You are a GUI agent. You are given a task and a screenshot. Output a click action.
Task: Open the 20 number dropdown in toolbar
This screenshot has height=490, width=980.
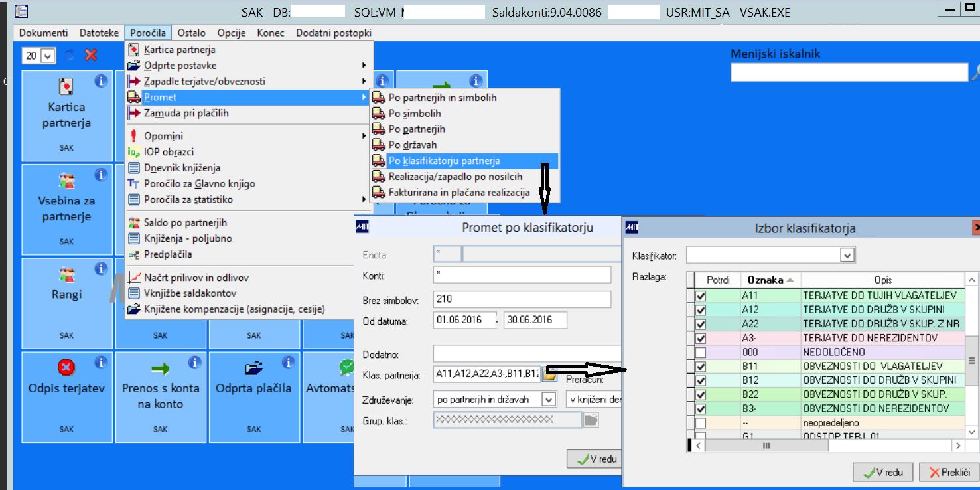(47, 56)
